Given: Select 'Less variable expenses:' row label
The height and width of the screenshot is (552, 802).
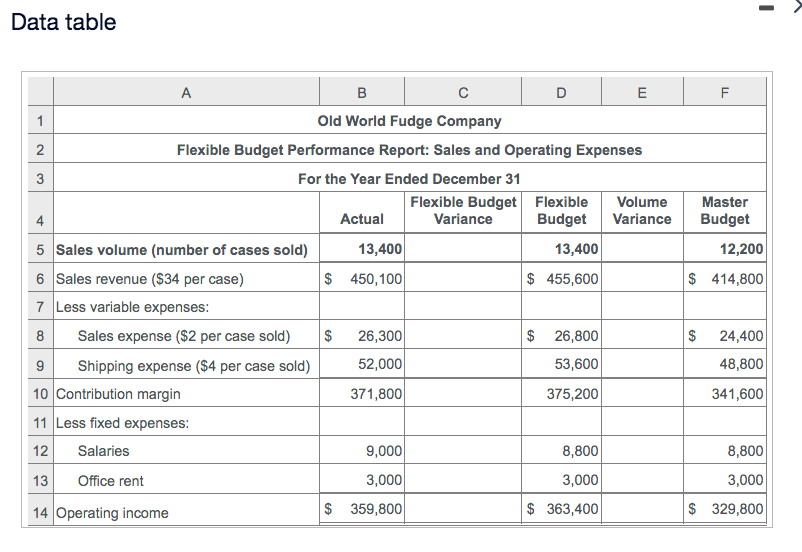Looking at the screenshot, I should coord(132,307).
